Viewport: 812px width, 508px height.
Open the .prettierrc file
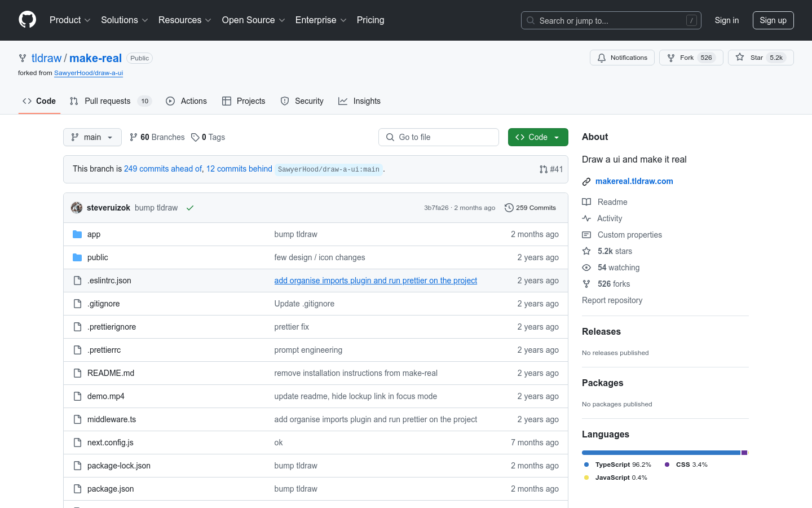click(104, 350)
